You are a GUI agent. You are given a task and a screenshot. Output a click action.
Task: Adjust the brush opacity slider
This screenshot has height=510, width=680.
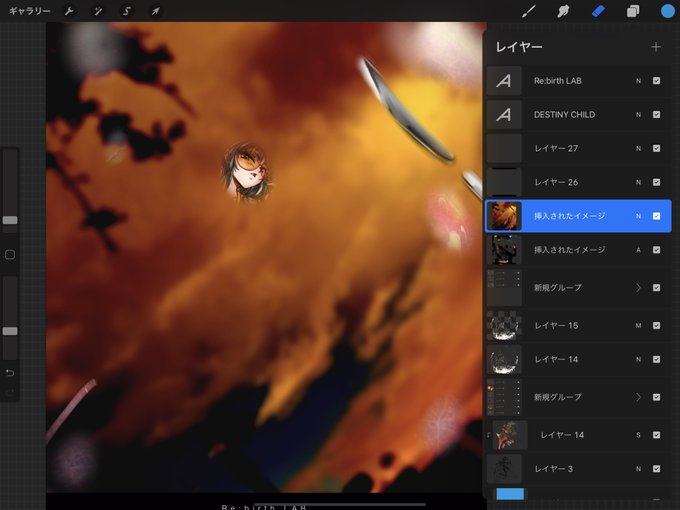pyautogui.click(x=10, y=331)
